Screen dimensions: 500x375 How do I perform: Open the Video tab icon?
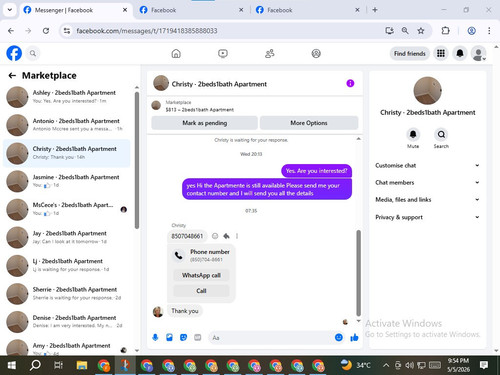[x=223, y=53]
